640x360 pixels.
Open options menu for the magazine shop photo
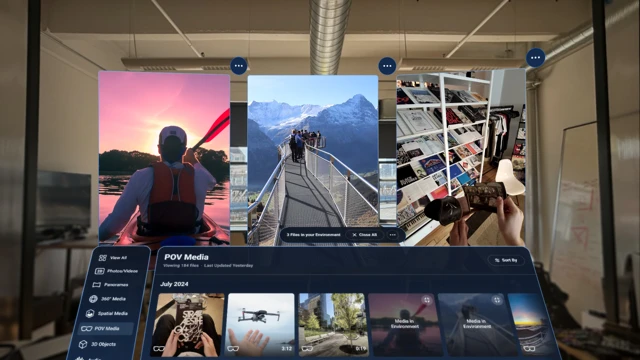(536, 58)
